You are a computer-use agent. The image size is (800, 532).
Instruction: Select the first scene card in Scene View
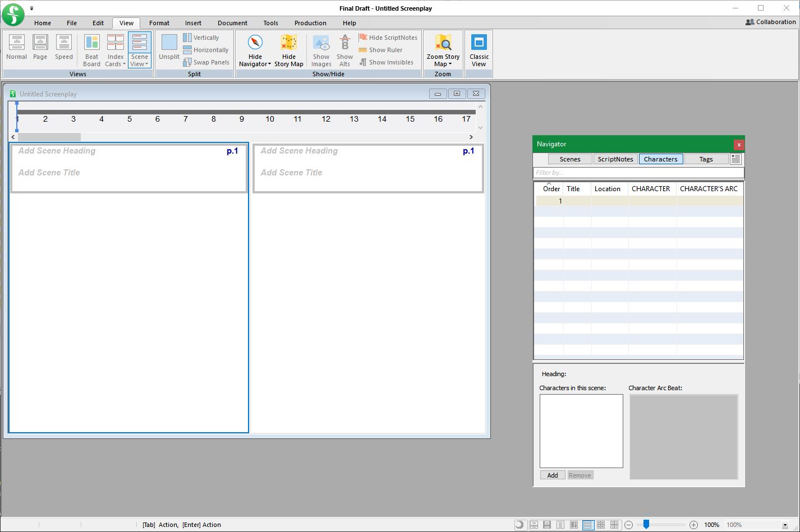tap(128, 168)
